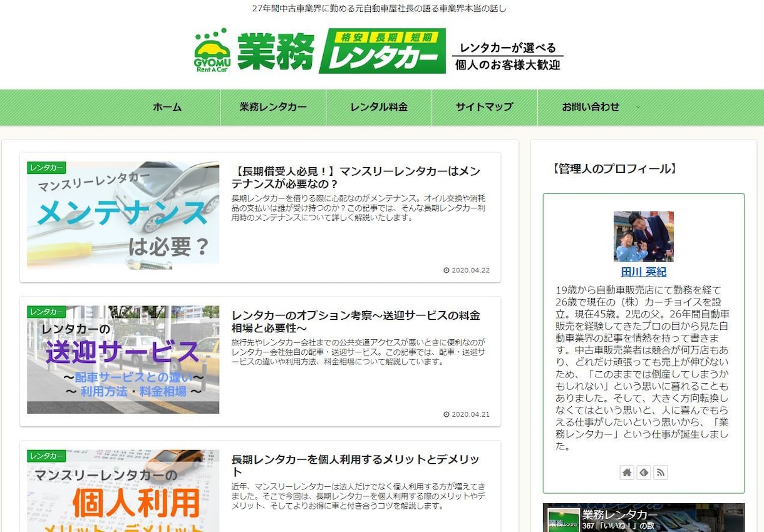Open the ホーム menu item
Image resolution: width=764 pixels, height=532 pixels.
[x=167, y=107]
